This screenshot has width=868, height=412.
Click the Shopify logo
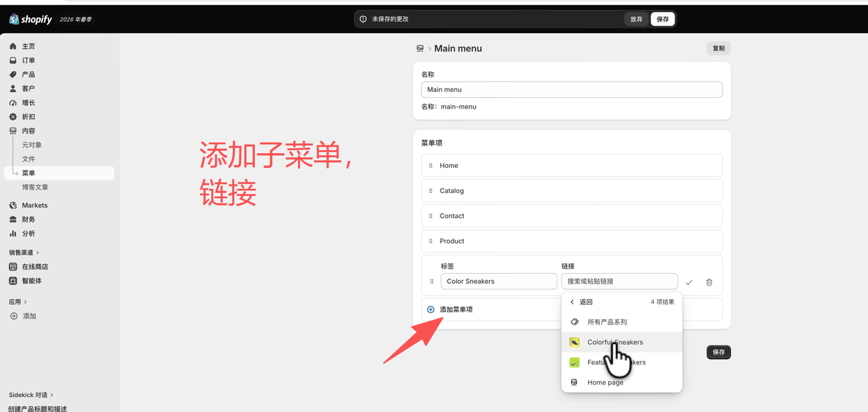[x=31, y=20]
